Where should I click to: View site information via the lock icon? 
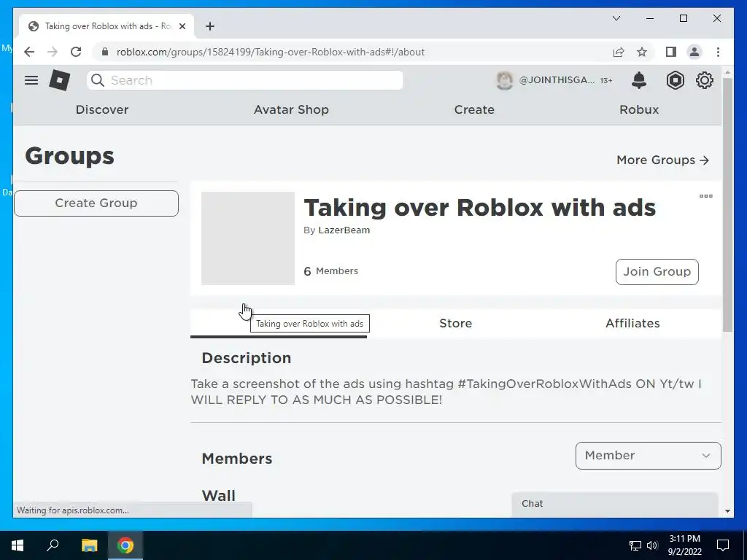[105, 52]
